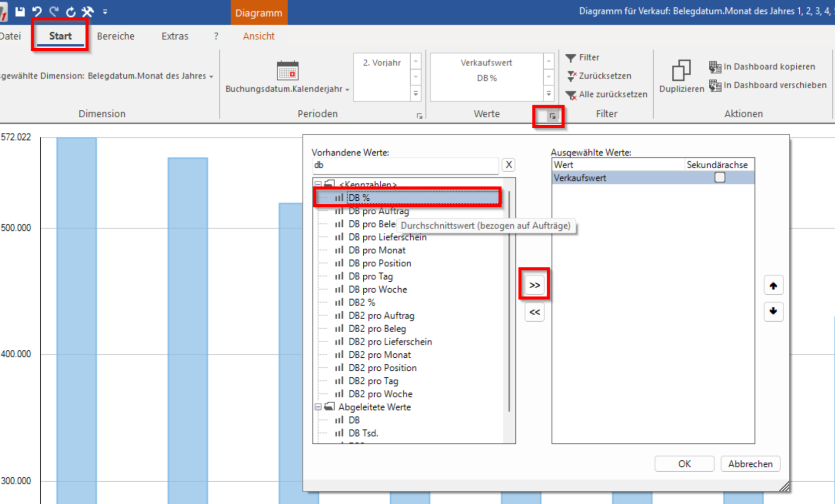Screen dimensions: 835x504
Task: Click the Duplizieren icon
Action: coord(681,70)
